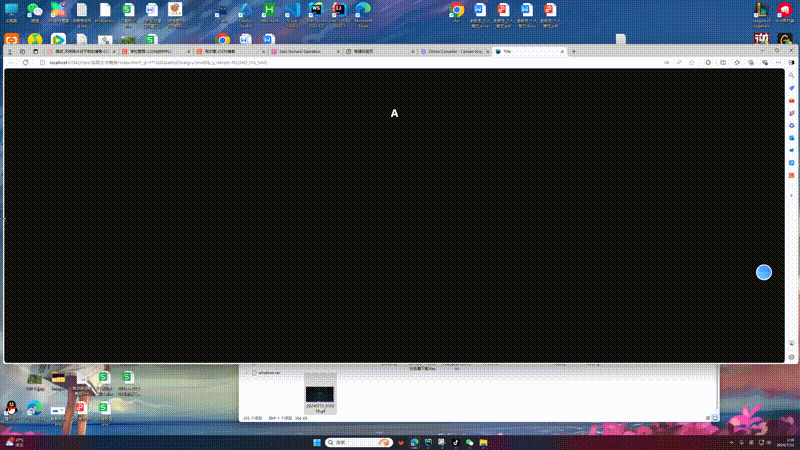Click the blue floating circle button
This screenshot has width=800, height=450.
coord(763,272)
